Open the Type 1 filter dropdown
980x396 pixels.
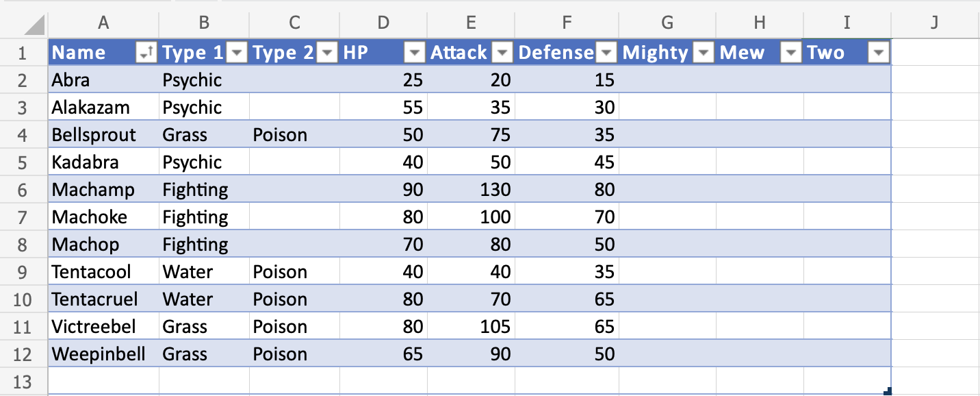tap(237, 53)
